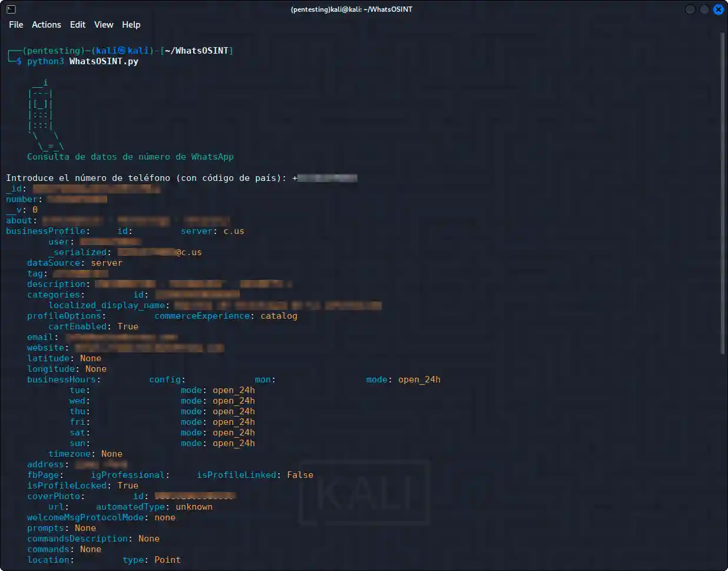
Task: Open the View menu
Action: pos(104,25)
